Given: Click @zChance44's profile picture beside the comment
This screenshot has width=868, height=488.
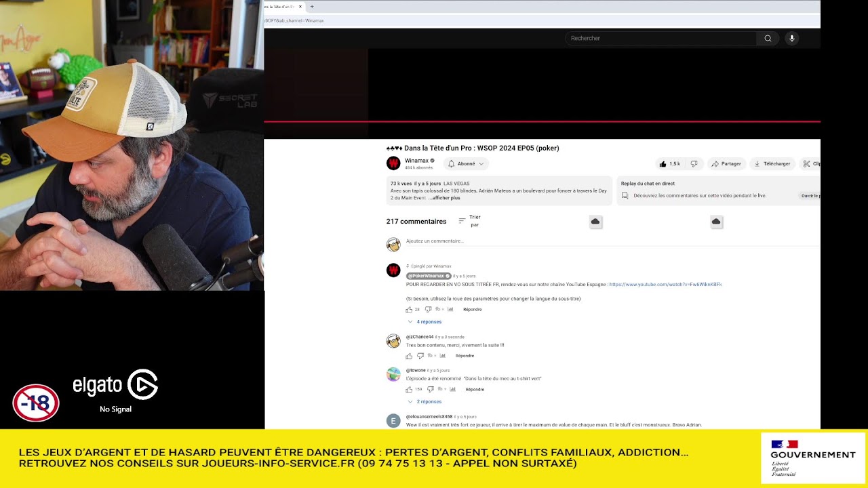Looking at the screenshot, I should pyautogui.click(x=393, y=341).
